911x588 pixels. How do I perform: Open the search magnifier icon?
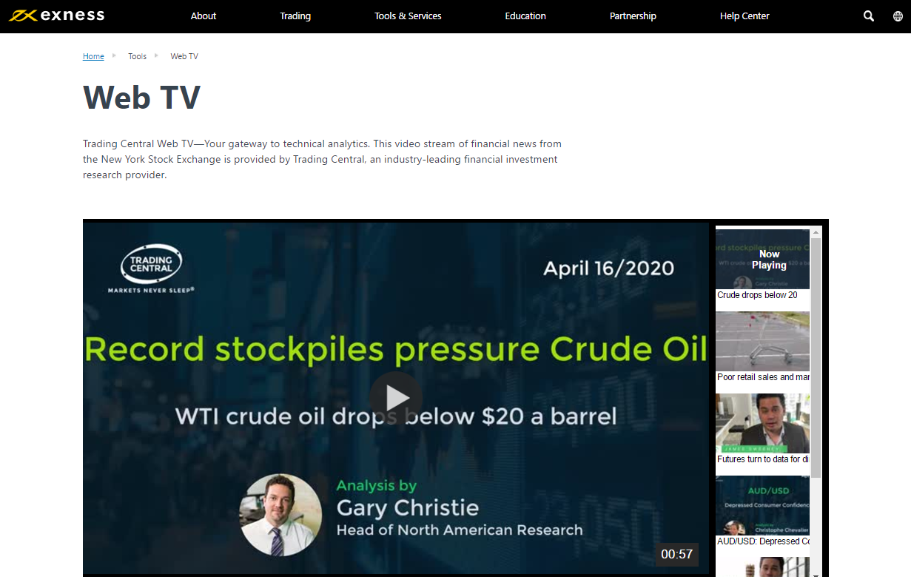click(869, 16)
